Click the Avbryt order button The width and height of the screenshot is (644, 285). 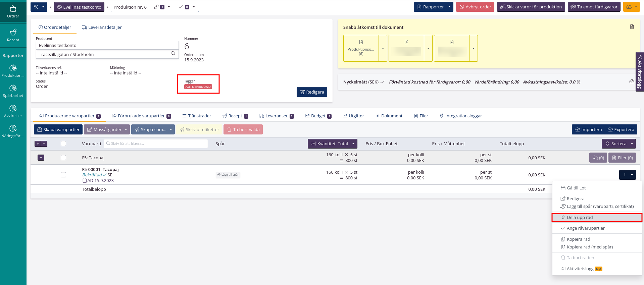(x=475, y=7)
